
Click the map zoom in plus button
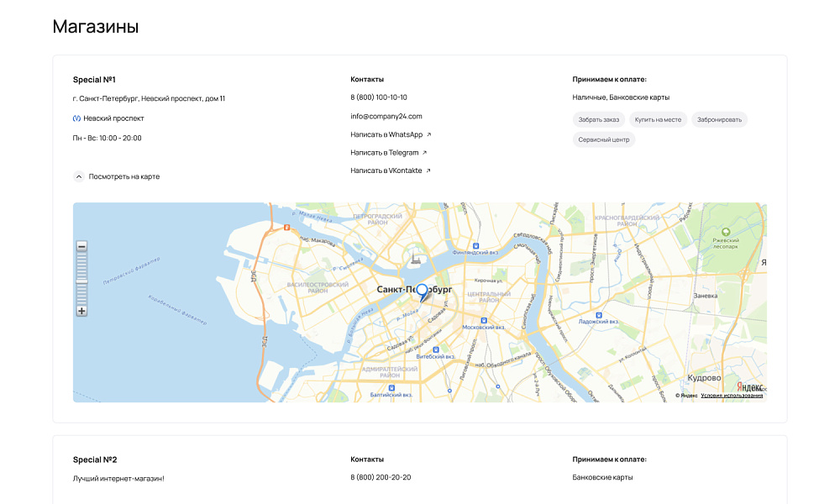(x=81, y=311)
